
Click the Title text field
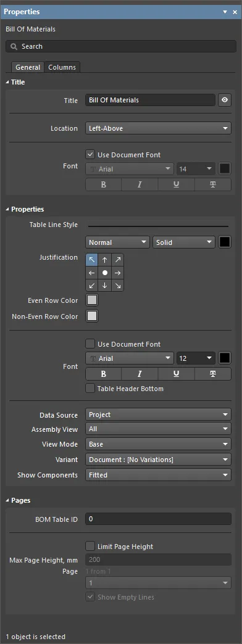(x=151, y=100)
